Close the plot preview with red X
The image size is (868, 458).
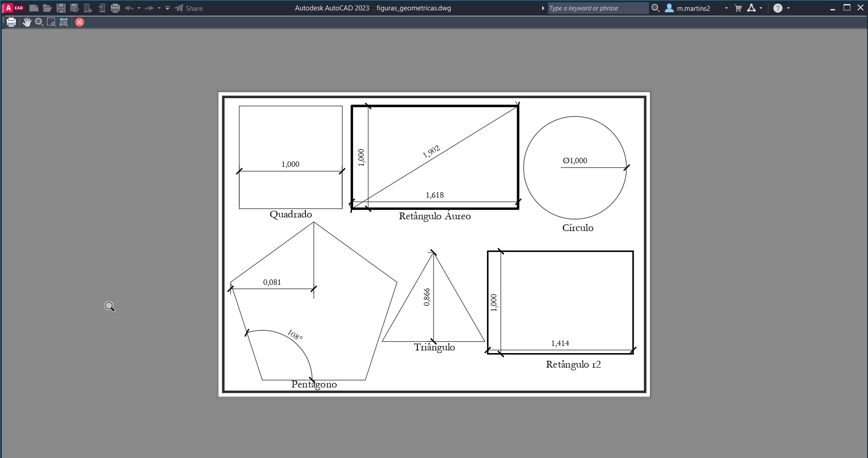coord(80,22)
